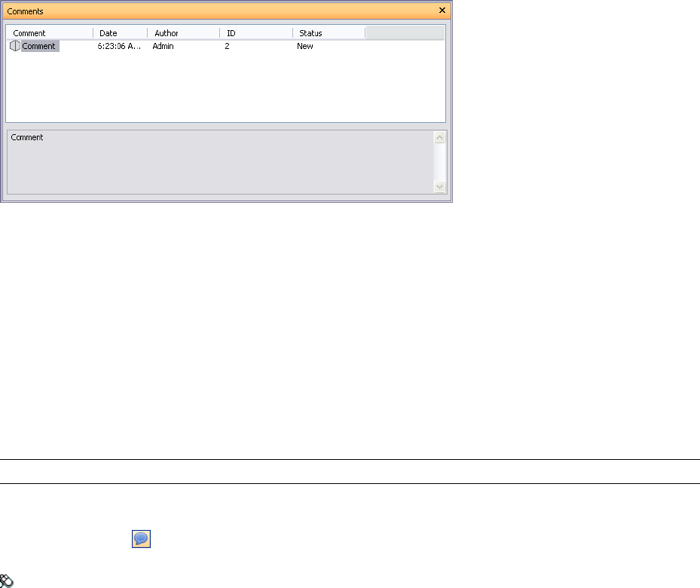Sort by the Author column header
The height and width of the screenshot is (588, 700).
[184, 33]
